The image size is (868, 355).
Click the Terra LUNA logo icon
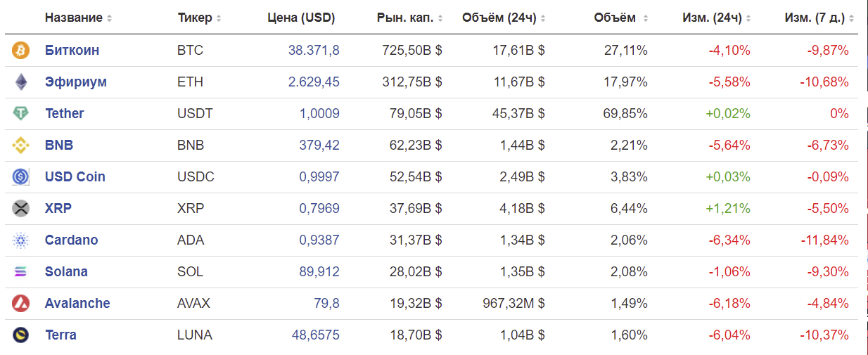pos(20,335)
